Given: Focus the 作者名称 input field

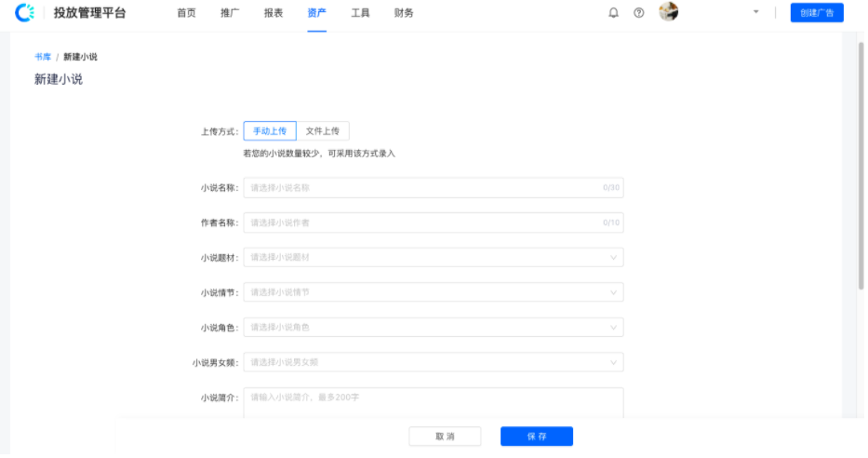Looking at the screenshot, I should point(434,222).
